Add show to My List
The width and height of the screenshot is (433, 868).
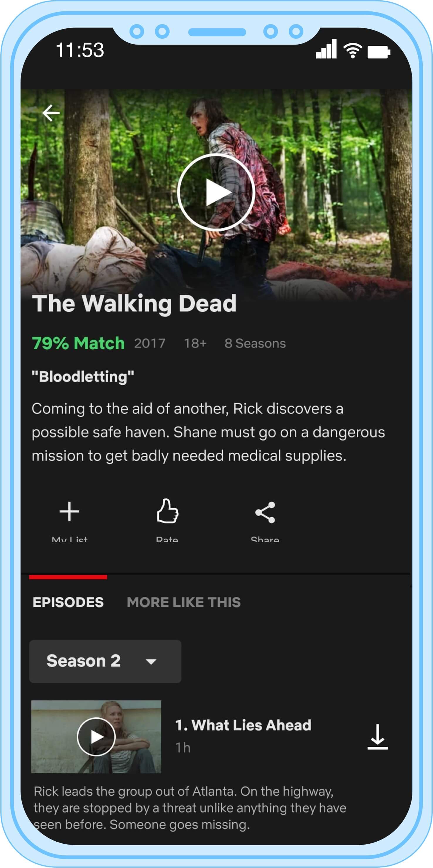(70, 520)
